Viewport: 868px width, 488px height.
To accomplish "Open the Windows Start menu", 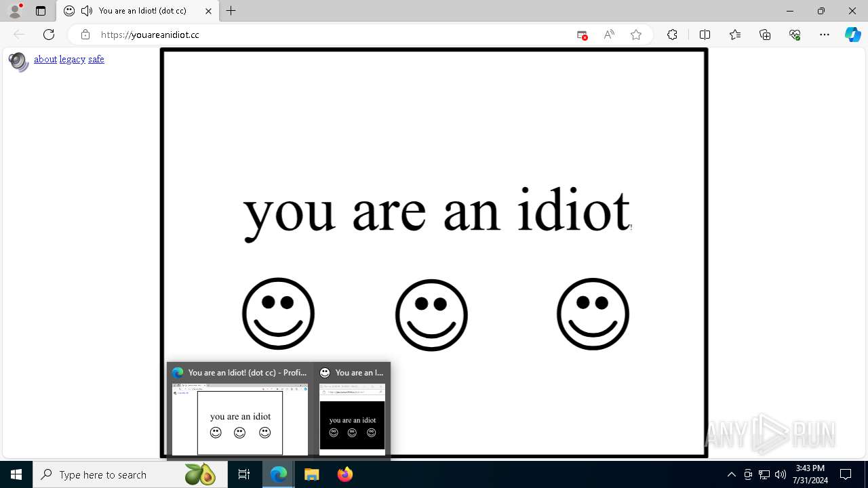I will pos(16,474).
